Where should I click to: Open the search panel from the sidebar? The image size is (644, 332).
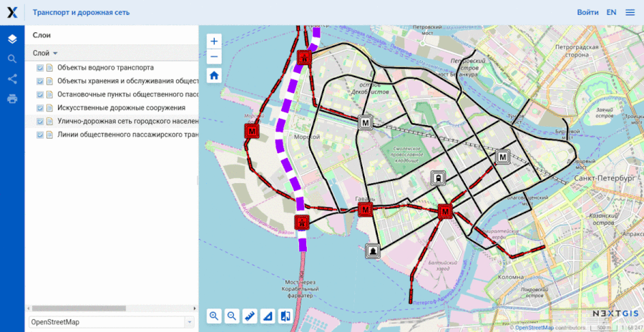point(12,59)
